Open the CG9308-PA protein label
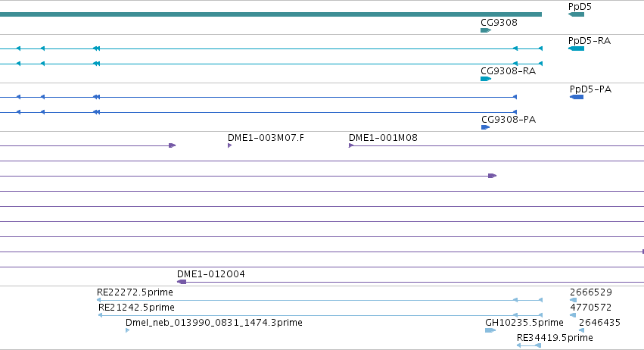Image resolution: width=644 pixels, height=350 pixels. (x=509, y=120)
